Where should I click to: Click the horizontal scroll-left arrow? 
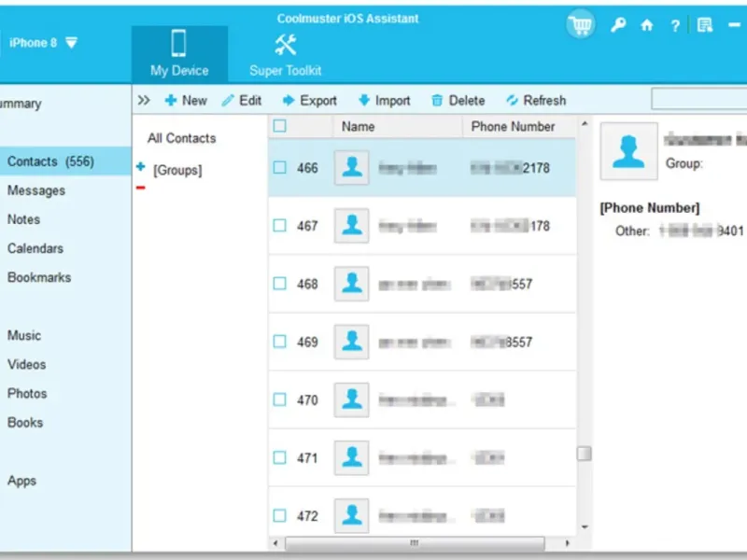275,543
